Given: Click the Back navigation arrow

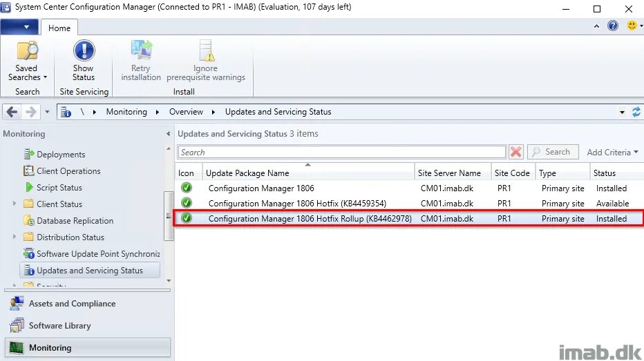Looking at the screenshot, I should point(12,112).
